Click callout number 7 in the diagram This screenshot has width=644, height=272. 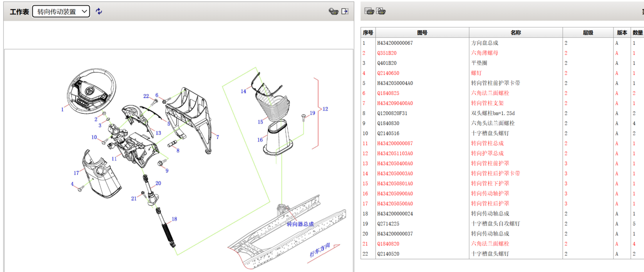(218, 137)
